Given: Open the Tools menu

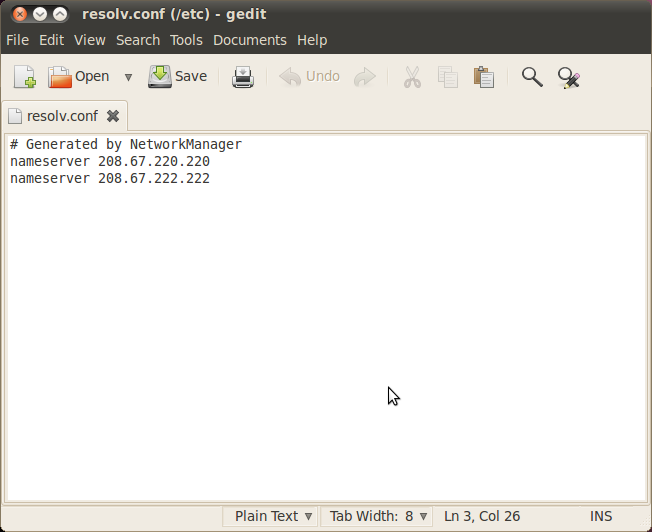Looking at the screenshot, I should point(186,40).
